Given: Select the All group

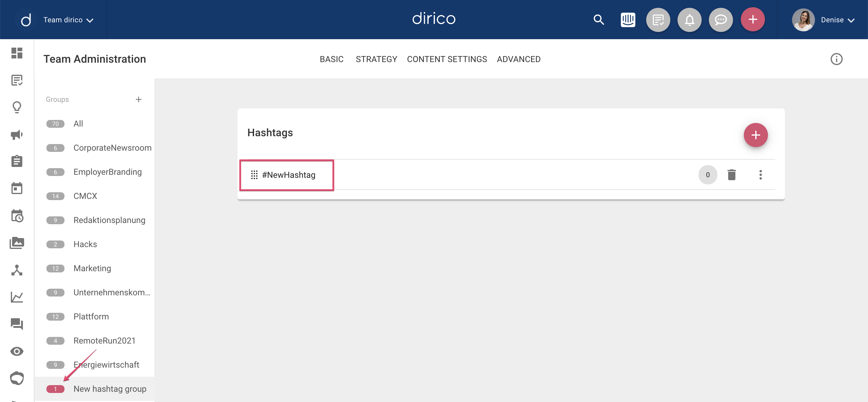Looking at the screenshot, I should [94, 124].
